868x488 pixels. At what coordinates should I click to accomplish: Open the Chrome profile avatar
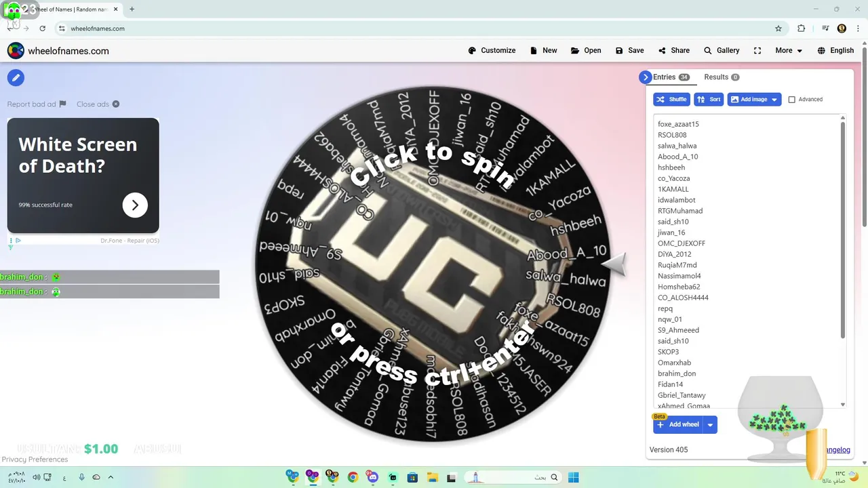pyautogui.click(x=842, y=28)
